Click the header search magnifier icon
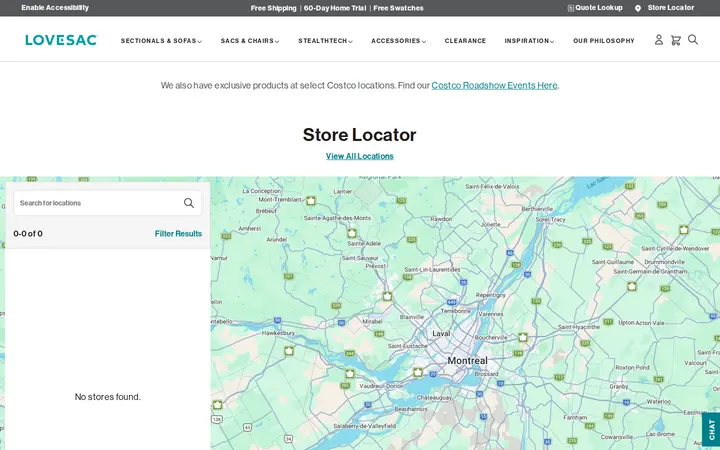 coord(692,40)
